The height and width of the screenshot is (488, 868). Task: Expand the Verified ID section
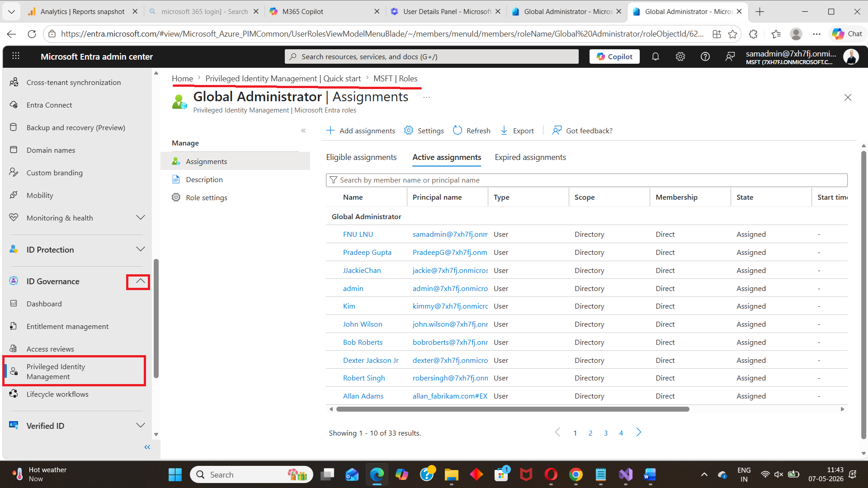[x=140, y=426]
